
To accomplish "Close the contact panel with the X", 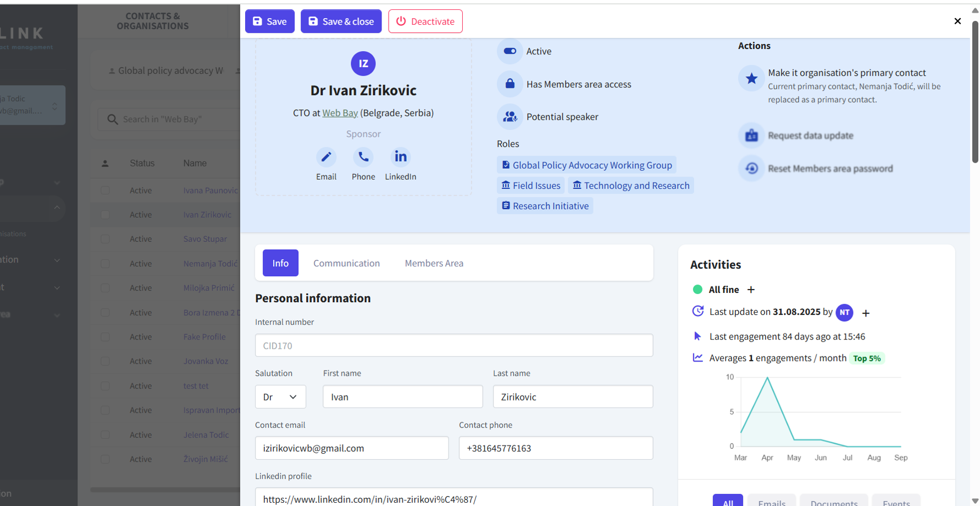I will [x=957, y=21].
